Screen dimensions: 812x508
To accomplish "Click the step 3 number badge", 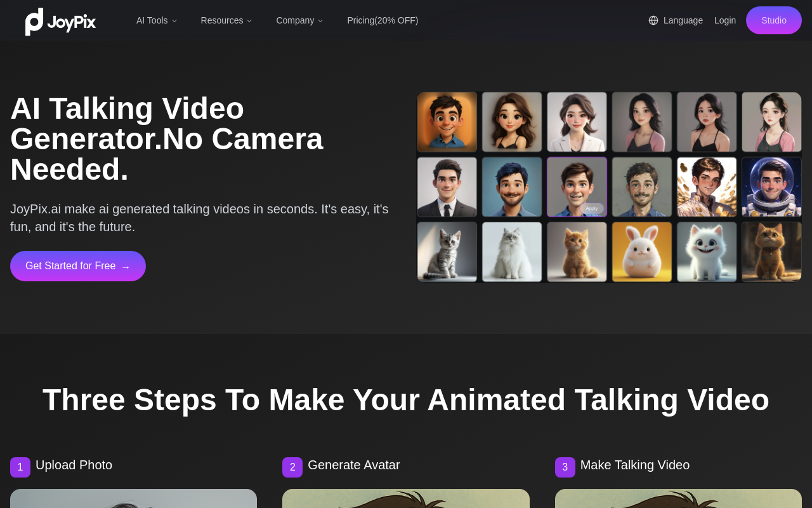I will pyautogui.click(x=565, y=467).
